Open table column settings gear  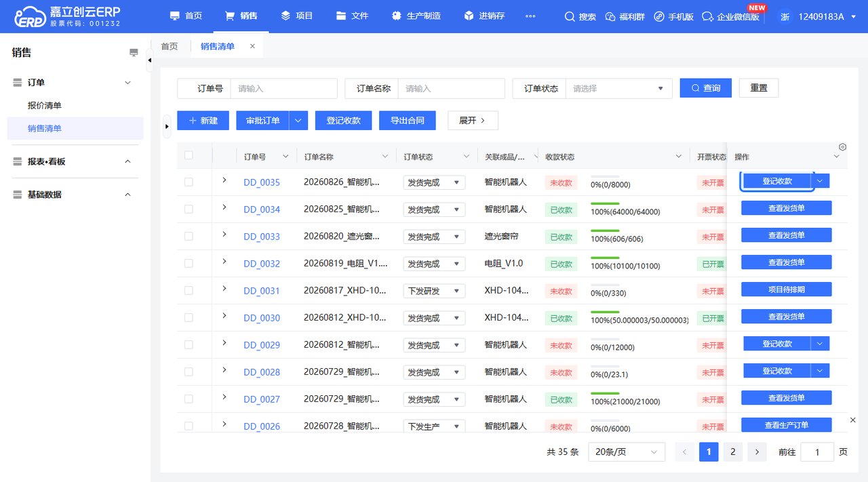(842, 147)
